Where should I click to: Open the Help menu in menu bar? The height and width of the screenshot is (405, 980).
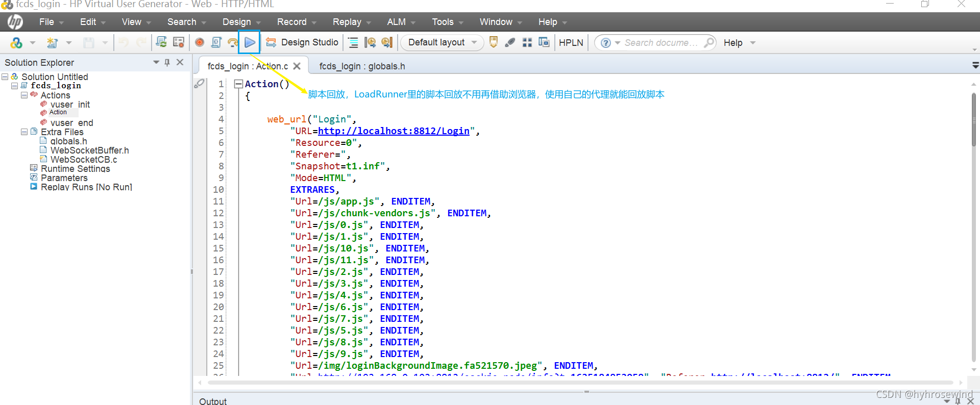552,22
